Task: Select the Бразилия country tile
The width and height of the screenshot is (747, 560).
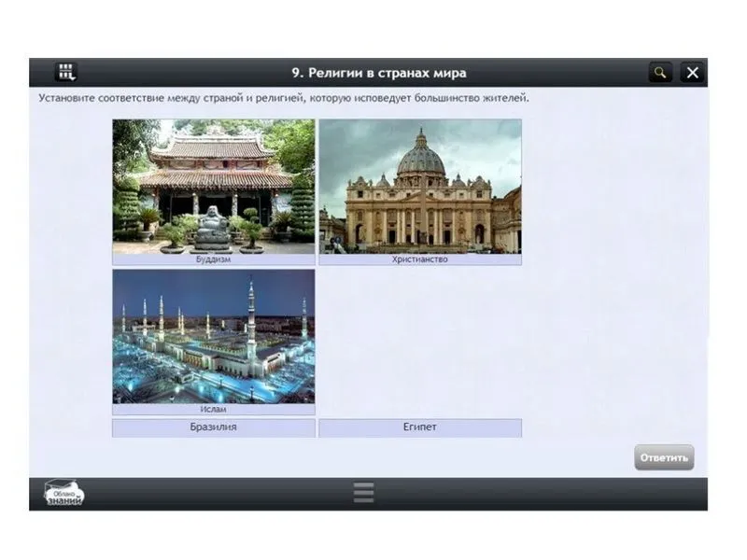Action: point(214,427)
